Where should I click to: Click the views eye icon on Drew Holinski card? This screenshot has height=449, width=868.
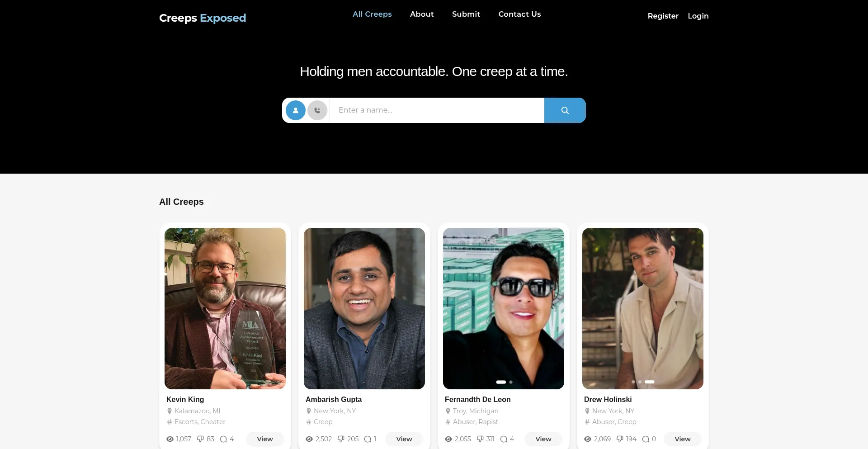point(588,439)
